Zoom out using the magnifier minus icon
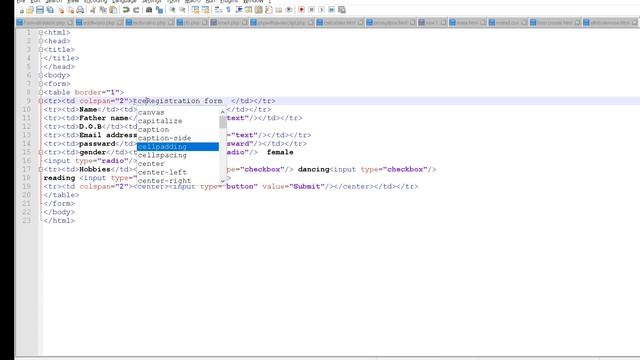Screen dimensions: 640x360 [x=182, y=10]
